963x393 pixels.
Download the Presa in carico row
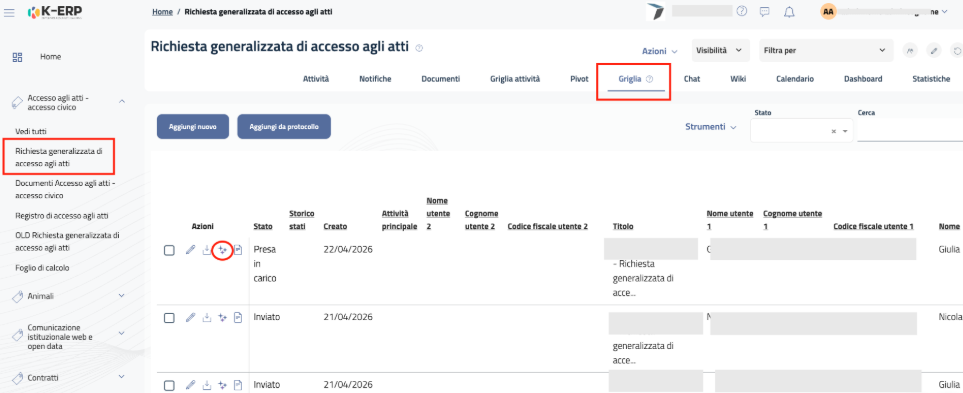pos(207,250)
